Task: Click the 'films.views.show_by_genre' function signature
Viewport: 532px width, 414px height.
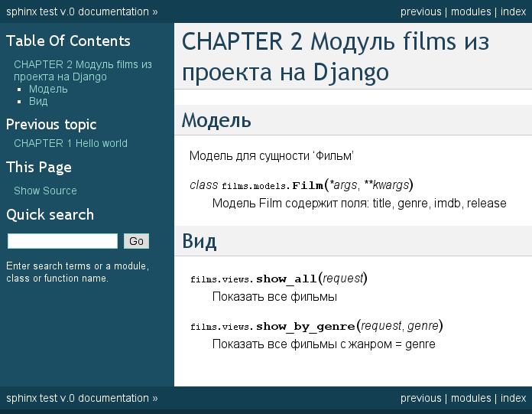Action: point(316,326)
